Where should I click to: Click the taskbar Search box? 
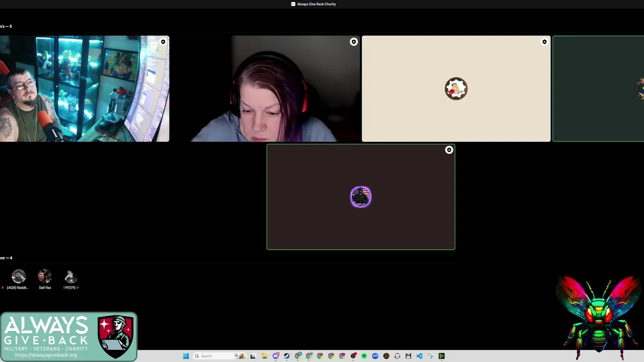(219, 356)
